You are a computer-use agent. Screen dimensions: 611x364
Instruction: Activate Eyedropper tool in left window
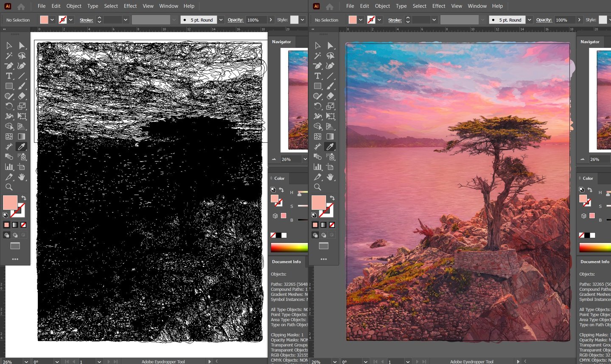point(22,147)
